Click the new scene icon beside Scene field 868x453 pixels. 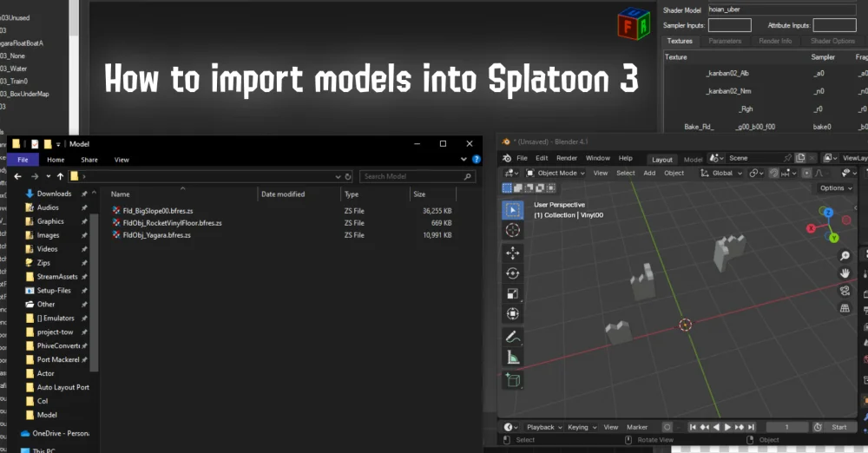(x=800, y=158)
